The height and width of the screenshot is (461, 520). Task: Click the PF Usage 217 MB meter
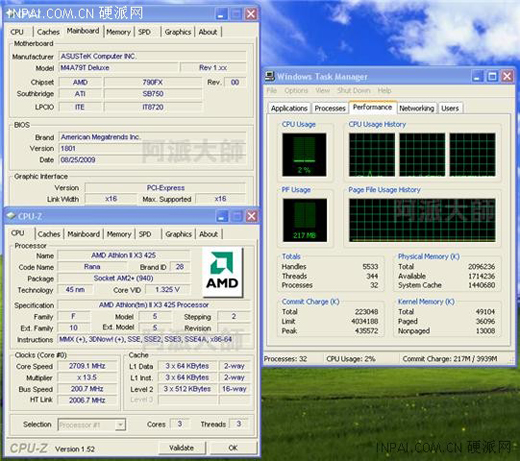click(x=304, y=220)
